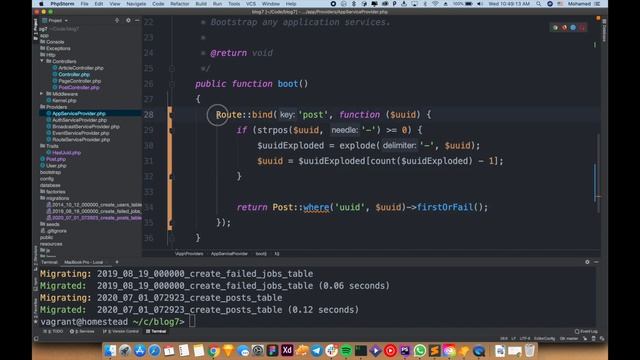Click the scroll-from-source icon in Project panel
This screenshot has height=360, width=640.
[117, 20]
